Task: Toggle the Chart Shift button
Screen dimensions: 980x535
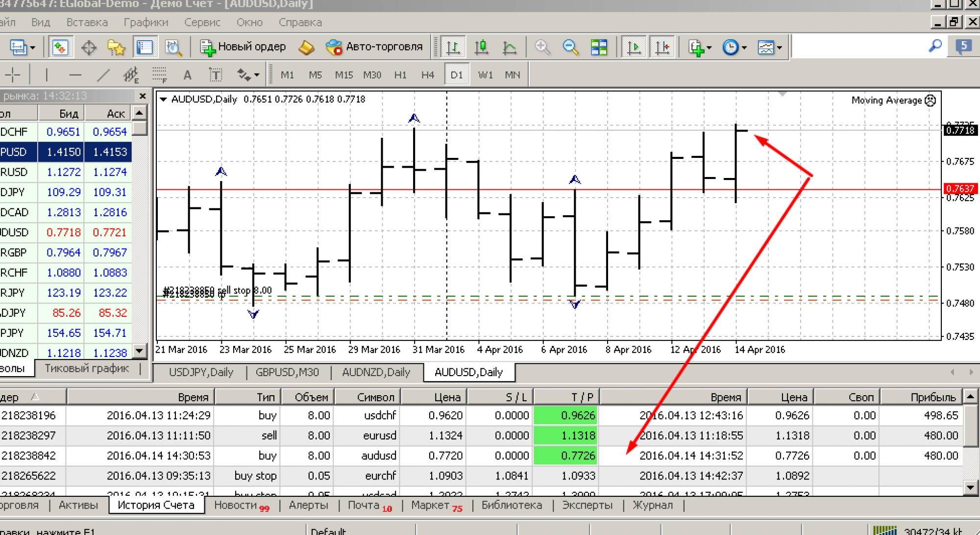Action: point(662,48)
